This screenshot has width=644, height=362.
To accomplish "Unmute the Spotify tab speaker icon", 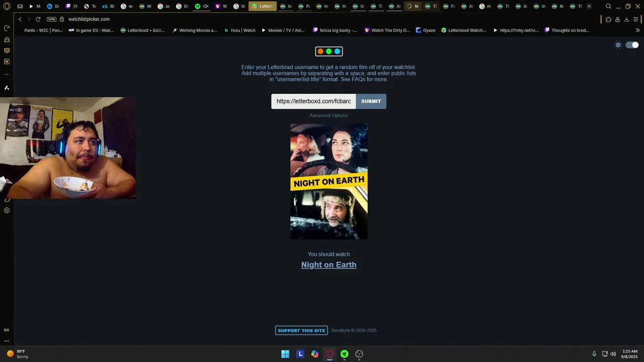I will coord(205,7).
